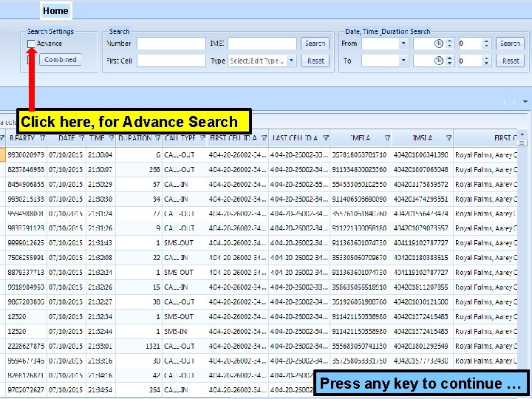Click the clock icon in To time field
The image size is (532, 399).
tap(439, 61)
